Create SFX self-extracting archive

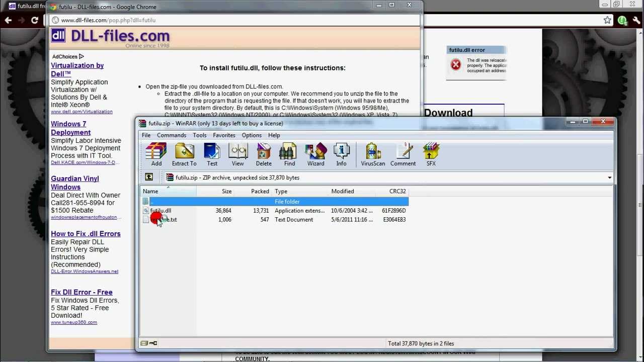(x=431, y=154)
